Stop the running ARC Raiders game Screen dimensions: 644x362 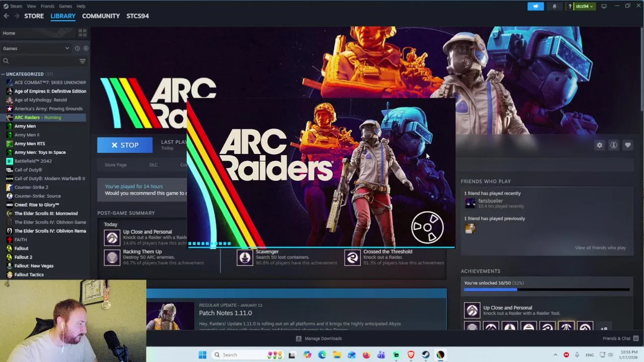pos(125,145)
